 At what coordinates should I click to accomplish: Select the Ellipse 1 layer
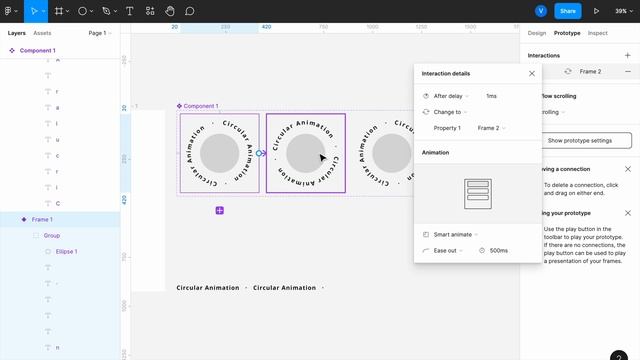coord(67,251)
